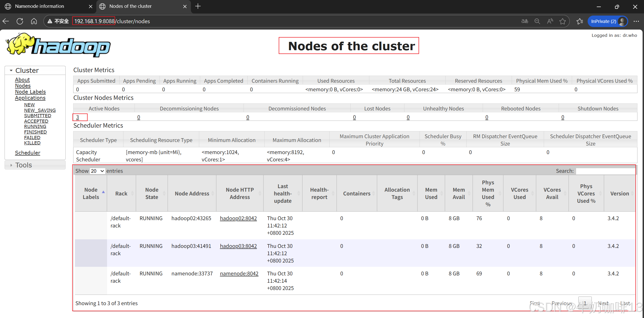Click the translate page icon
This screenshot has width=644, height=318.
525,21
